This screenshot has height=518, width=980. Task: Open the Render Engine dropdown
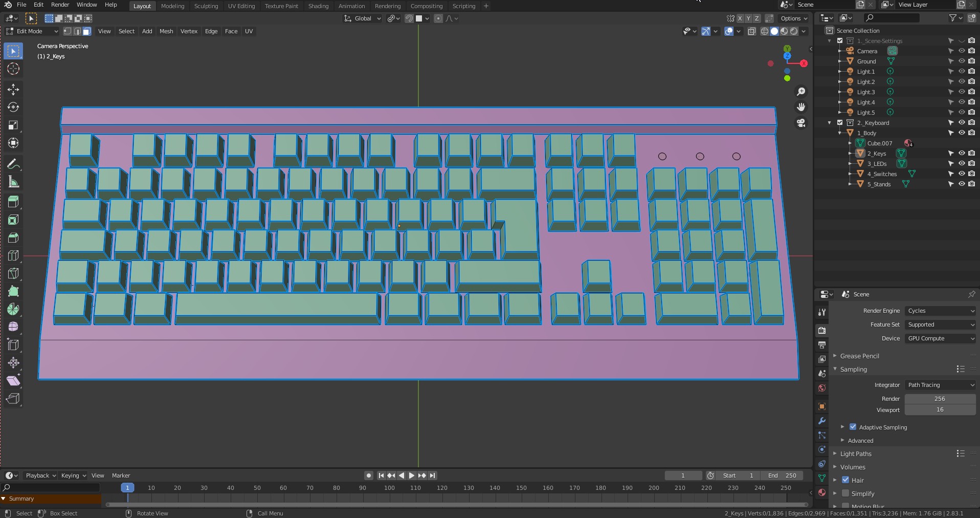coord(940,311)
